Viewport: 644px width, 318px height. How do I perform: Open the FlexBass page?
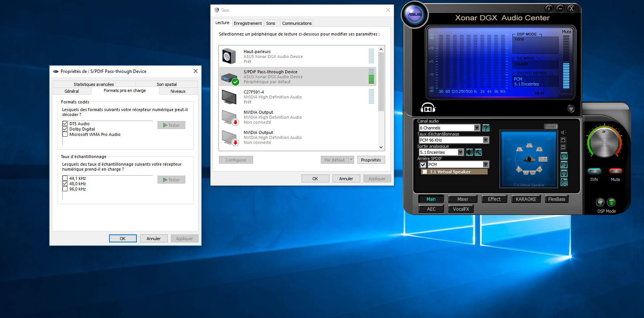[557, 199]
